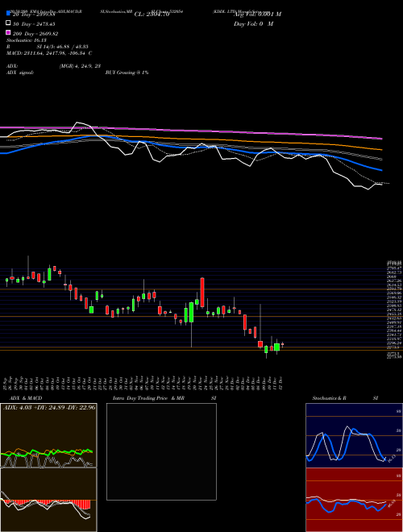Click the '(MGR) 4, 24.9, 23' ADX values
The image size is (403, 532).
coord(80,66)
